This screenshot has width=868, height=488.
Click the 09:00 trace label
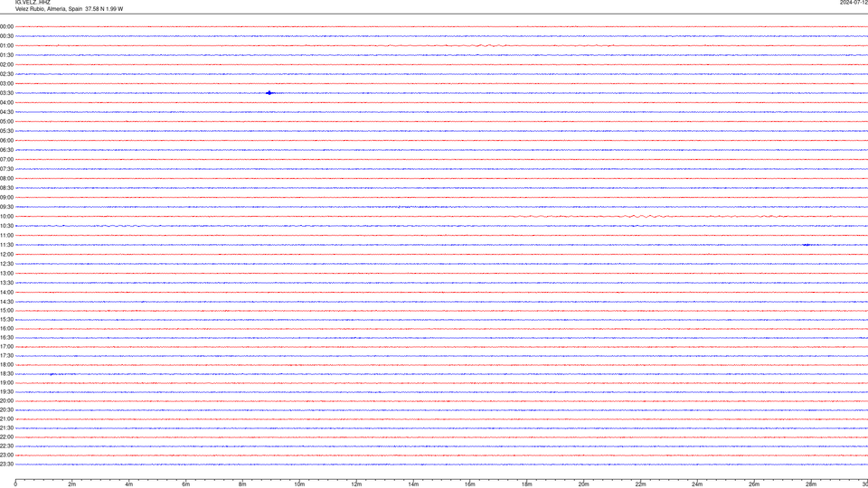coord(6,198)
